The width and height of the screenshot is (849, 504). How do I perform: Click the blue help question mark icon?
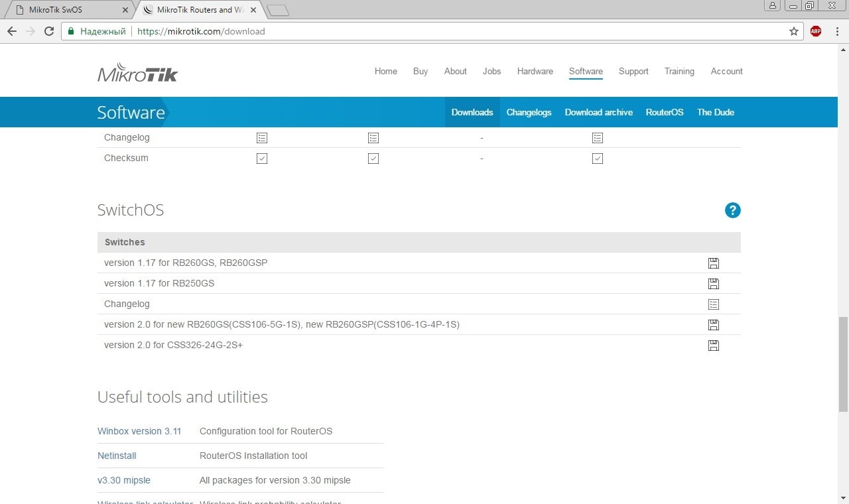(732, 210)
